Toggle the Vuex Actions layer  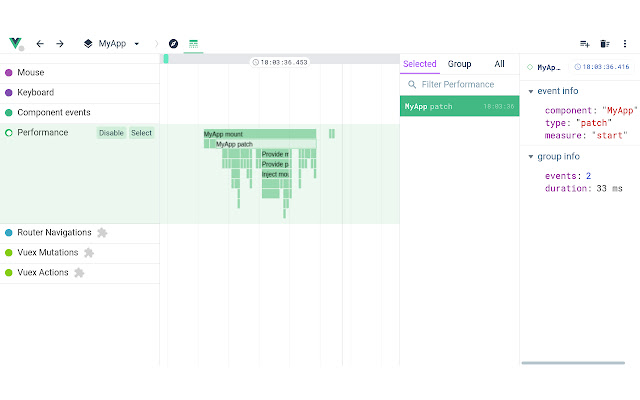pyautogui.click(x=9, y=273)
